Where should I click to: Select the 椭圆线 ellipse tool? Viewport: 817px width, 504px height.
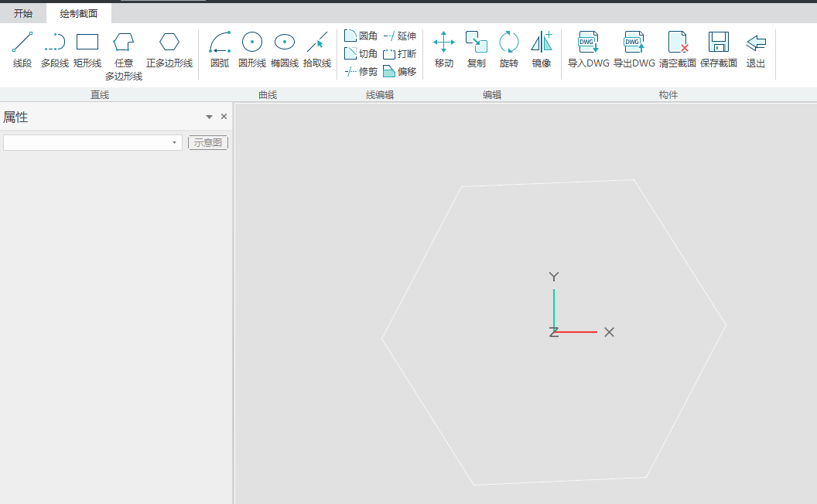point(285,49)
